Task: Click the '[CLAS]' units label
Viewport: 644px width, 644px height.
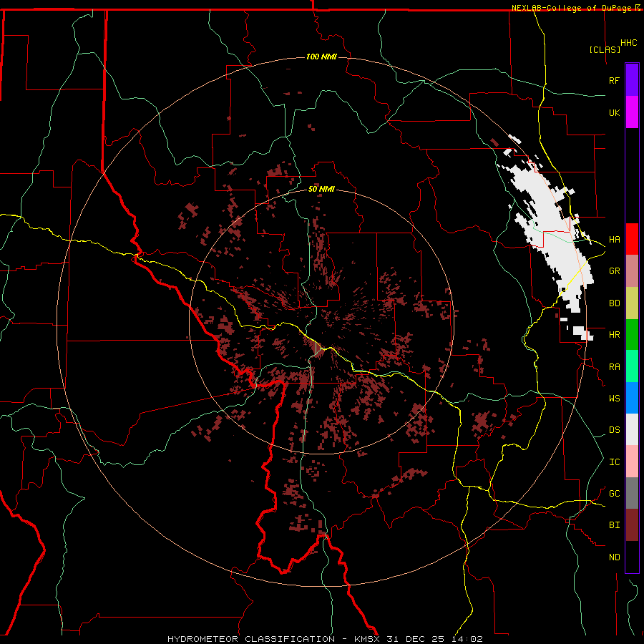Action: coord(605,50)
